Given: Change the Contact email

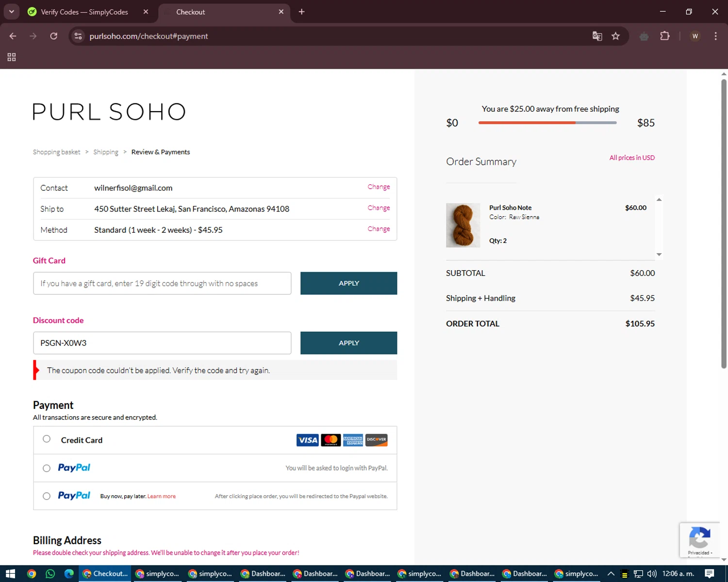Looking at the screenshot, I should click(x=379, y=187).
